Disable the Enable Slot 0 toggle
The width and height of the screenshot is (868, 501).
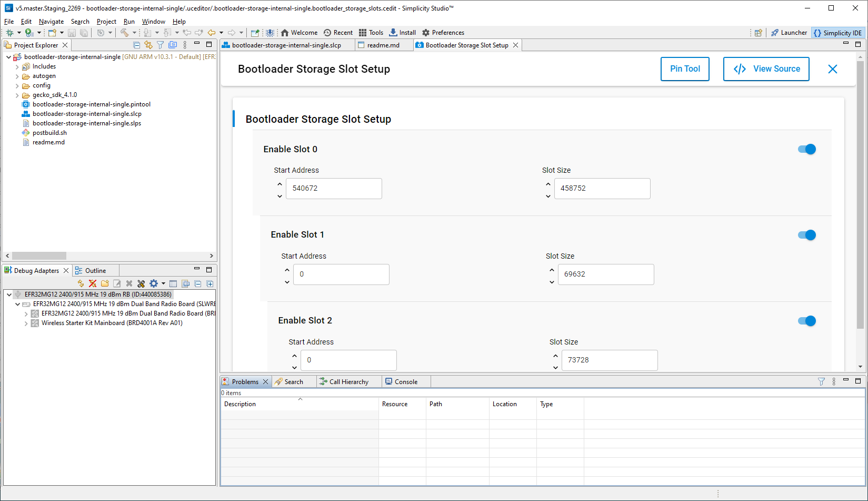point(806,150)
